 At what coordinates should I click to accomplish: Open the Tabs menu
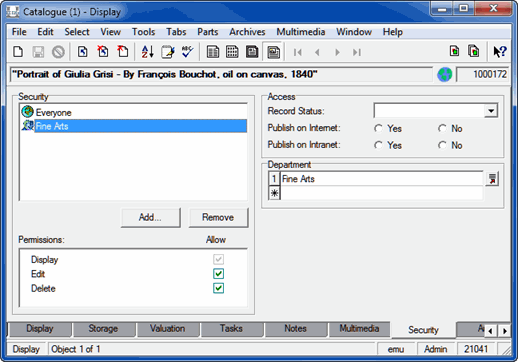click(x=176, y=32)
